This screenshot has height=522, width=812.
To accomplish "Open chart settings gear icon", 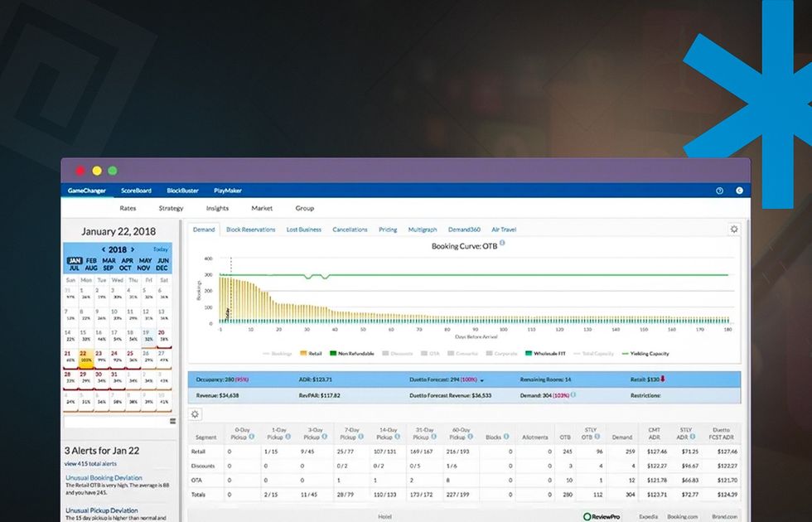I will click(734, 229).
